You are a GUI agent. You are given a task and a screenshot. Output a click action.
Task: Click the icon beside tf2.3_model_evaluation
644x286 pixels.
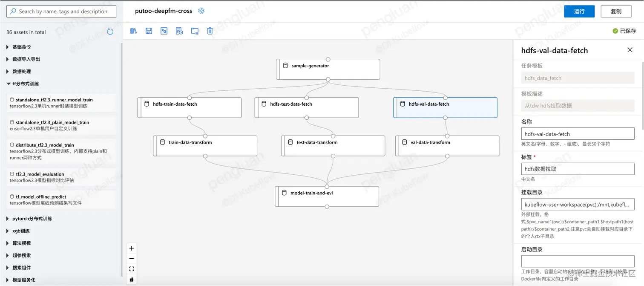[x=12, y=174]
